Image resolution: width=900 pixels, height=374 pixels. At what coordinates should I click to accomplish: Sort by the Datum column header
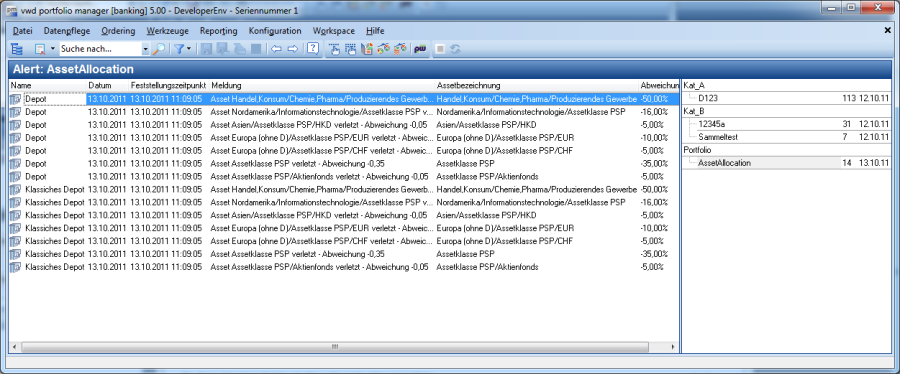click(x=108, y=85)
